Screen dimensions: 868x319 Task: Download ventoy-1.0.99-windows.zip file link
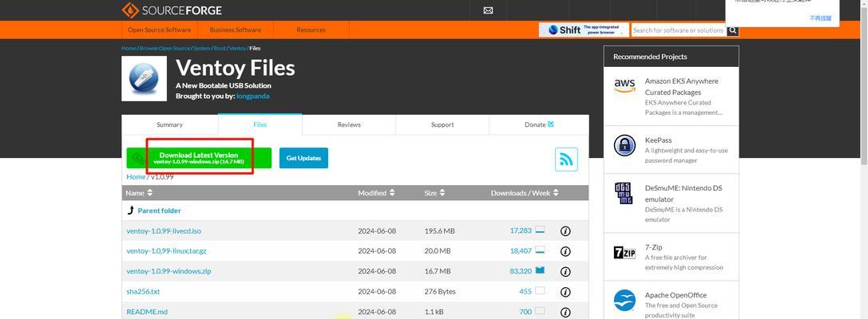click(168, 271)
